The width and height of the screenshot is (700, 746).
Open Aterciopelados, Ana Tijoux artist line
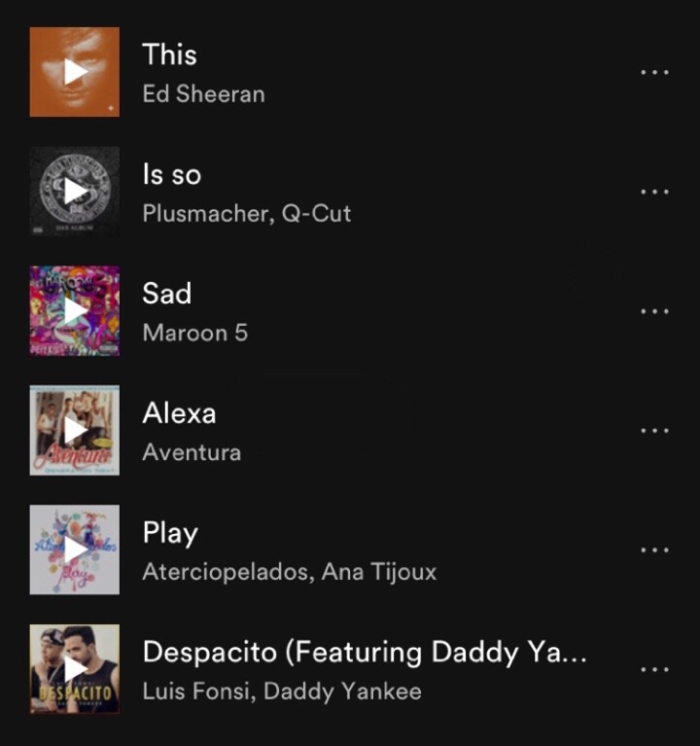(289, 571)
